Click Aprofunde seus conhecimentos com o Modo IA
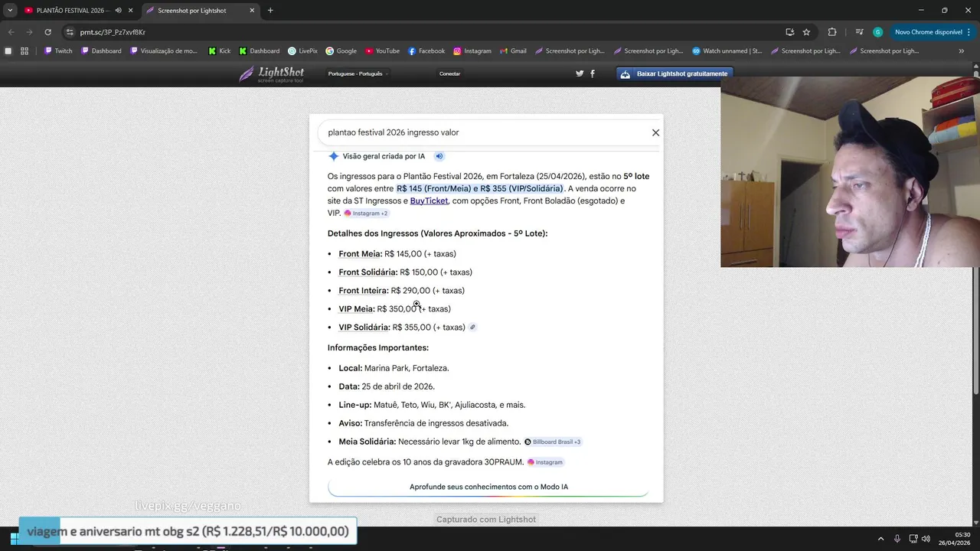The width and height of the screenshot is (980, 551). pos(488,487)
